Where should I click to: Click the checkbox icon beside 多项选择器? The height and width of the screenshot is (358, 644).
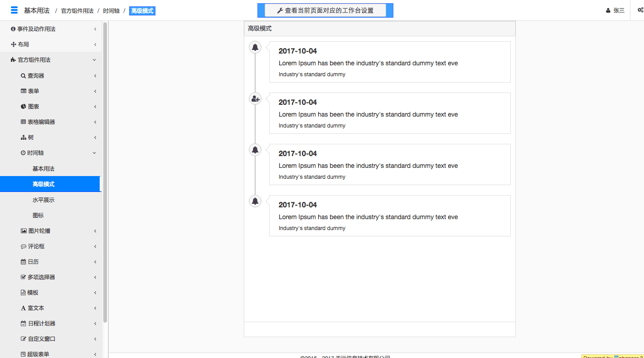point(23,277)
